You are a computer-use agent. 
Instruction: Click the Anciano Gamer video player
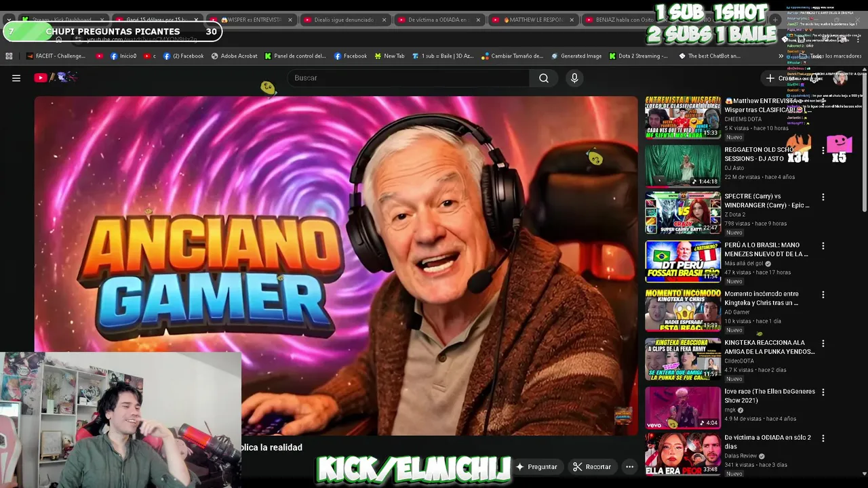[x=336, y=266]
